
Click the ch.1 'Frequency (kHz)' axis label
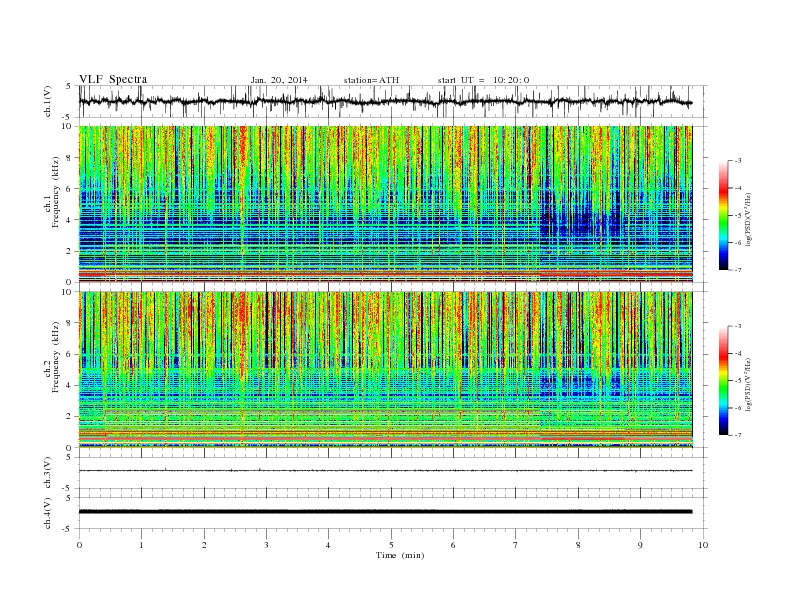coord(55,192)
